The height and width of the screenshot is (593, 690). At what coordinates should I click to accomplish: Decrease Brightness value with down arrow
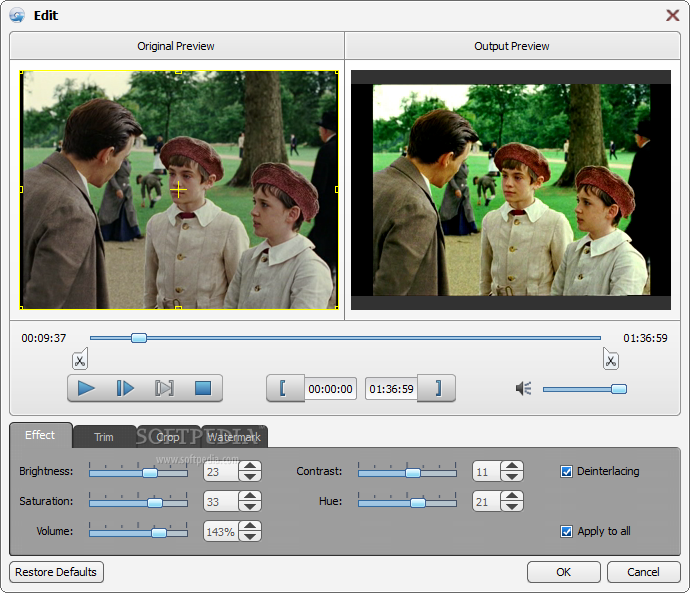250,476
